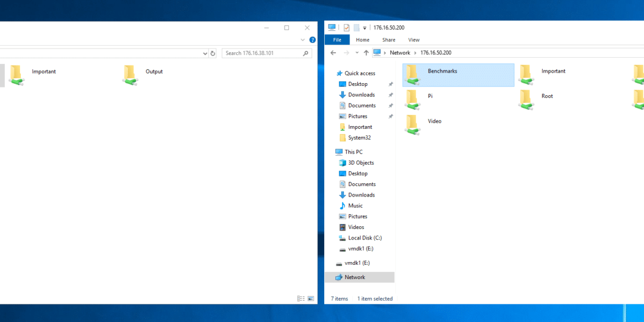Open Pictures under This PC
The image size is (644, 322).
click(x=358, y=216)
